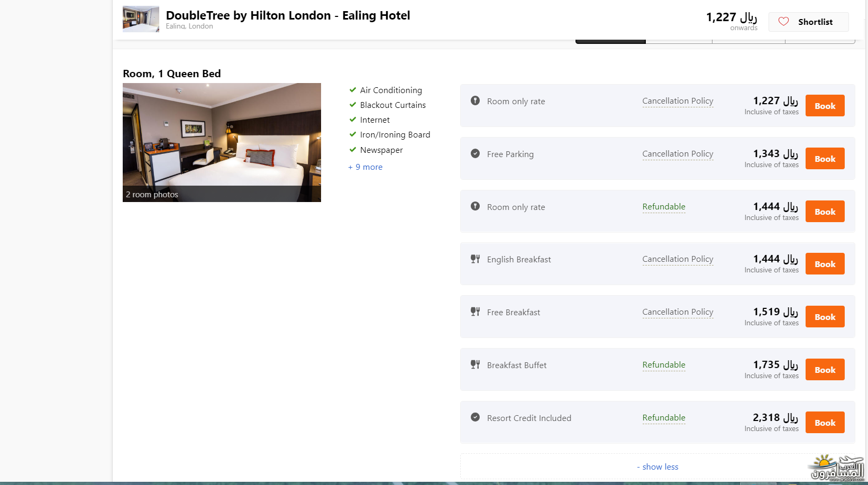Viewport: 868px width, 485px height.
Task: Click the 2 room photos caption
Action: [x=152, y=195]
